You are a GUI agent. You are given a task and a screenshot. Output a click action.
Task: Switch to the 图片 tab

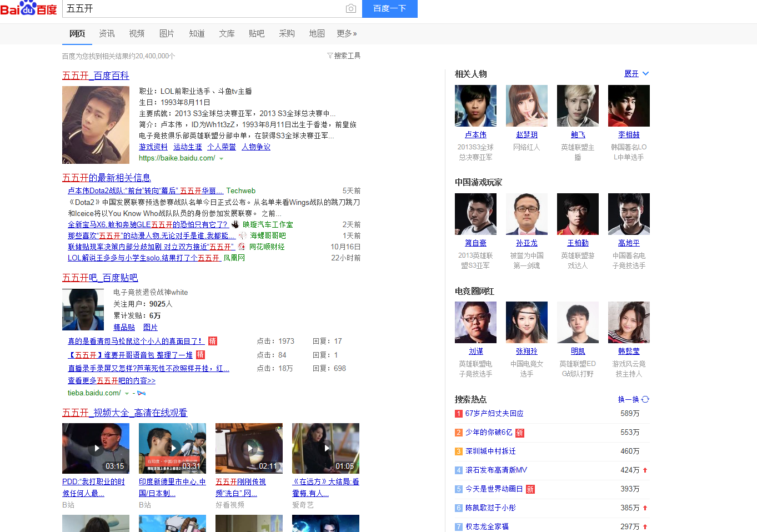point(167,34)
